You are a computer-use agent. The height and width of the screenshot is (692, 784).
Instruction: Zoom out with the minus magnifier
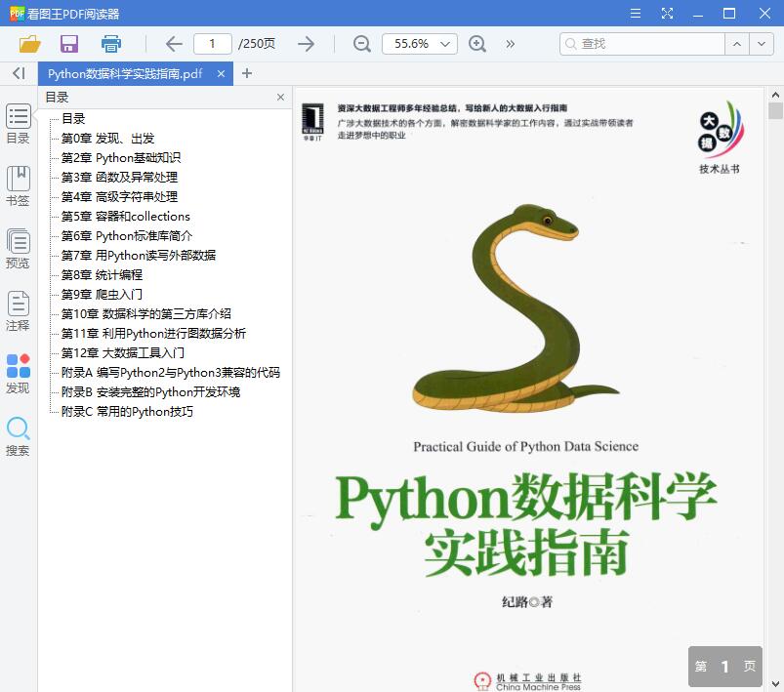tap(362, 44)
